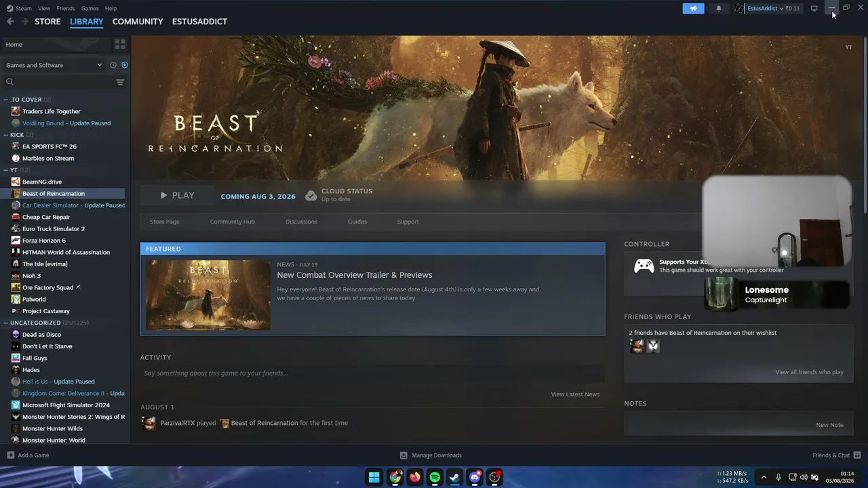Open Google Chrome from the taskbar
Screen dimensions: 868x488
pyautogui.click(x=395, y=477)
